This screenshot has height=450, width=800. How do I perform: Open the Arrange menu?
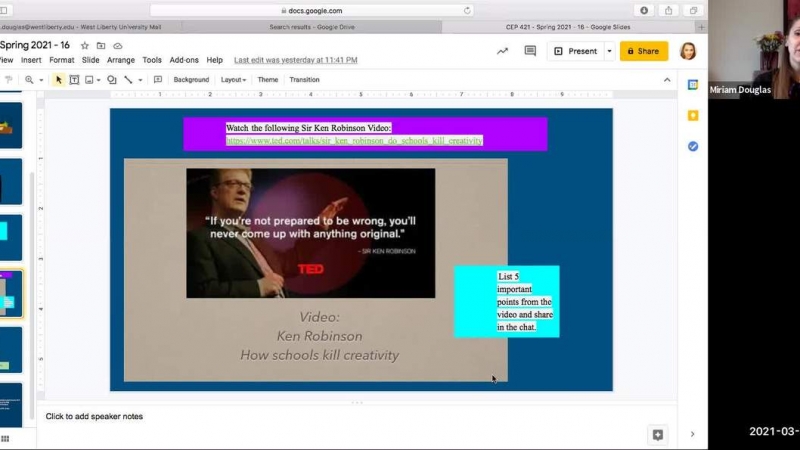121,60
